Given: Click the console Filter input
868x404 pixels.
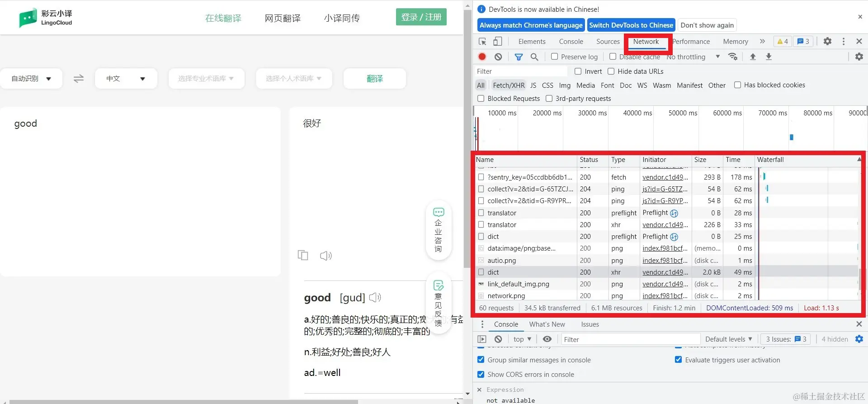Looking at the screenshot, I should (630, 339).
